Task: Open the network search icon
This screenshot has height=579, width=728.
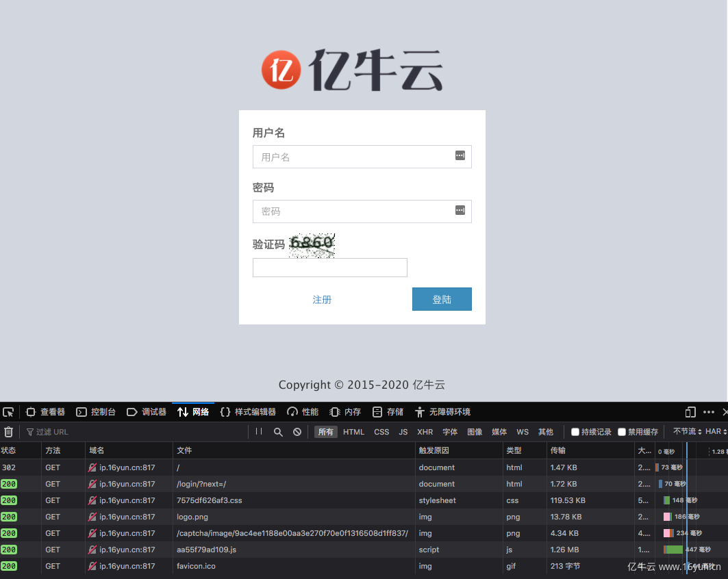Action: pyautogui.click(x=278, y=432)
